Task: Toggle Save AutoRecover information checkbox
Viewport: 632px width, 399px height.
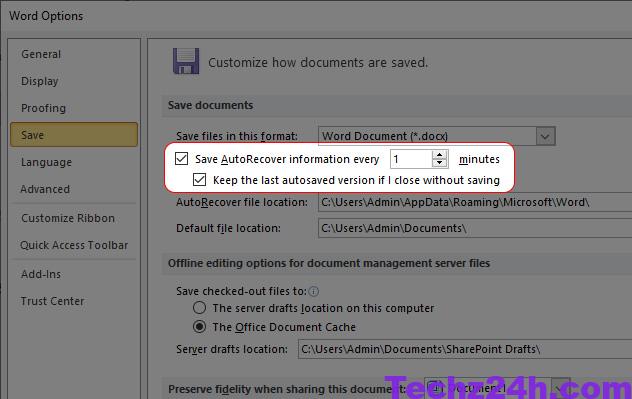Action: point(181,159)
